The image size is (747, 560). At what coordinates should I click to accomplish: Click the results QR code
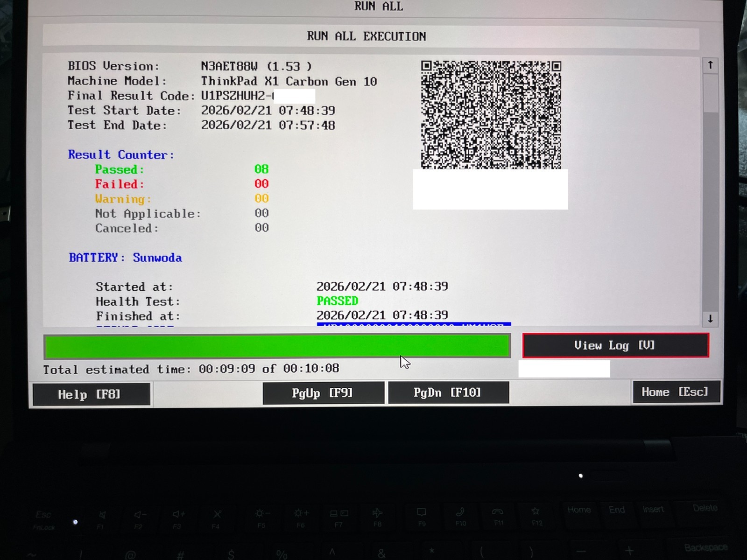pos(491,115)
